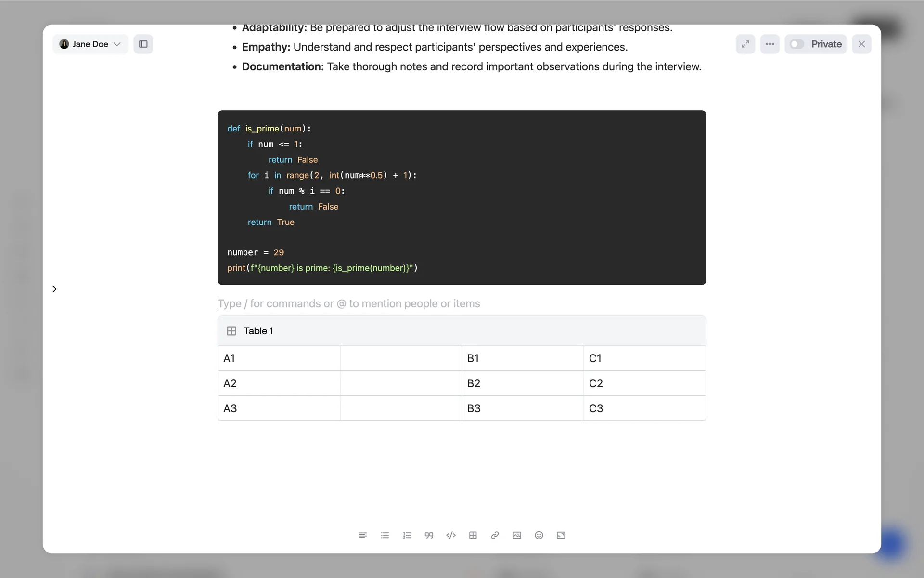The image size is (924, 578).
Task: Expand the left panel chevron arrow
Action: [54, 289]
